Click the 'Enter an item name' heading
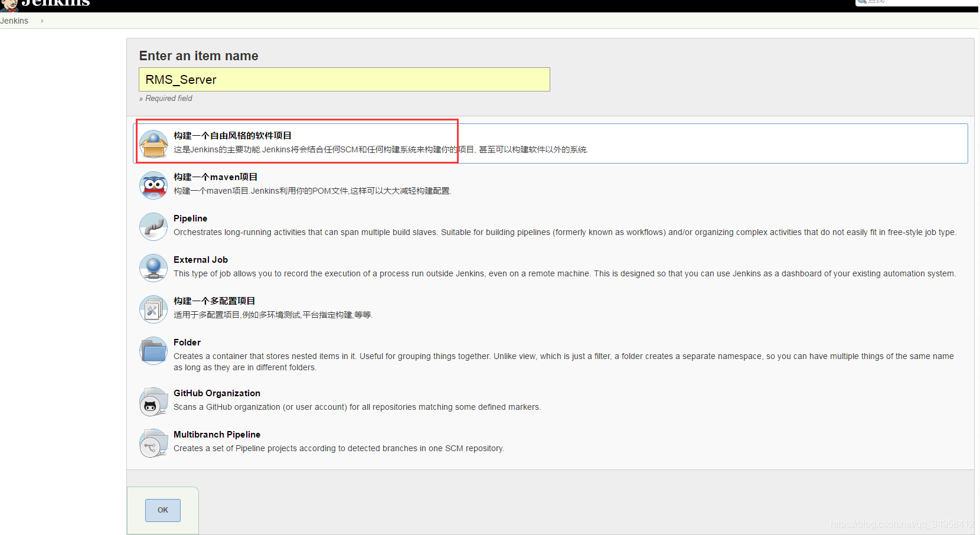The width and height of the screenshot is (980, 535). point(199,56)
